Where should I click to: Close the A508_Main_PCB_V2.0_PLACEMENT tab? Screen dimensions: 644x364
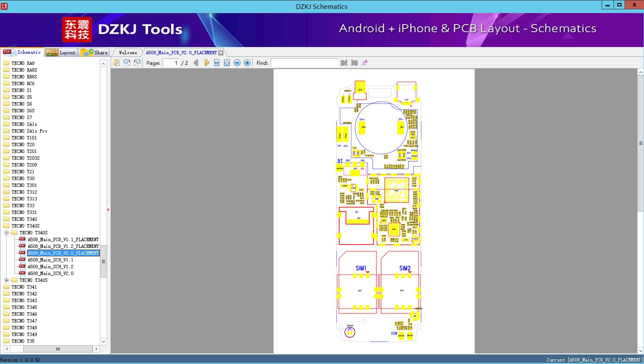[x=221, y=53]
